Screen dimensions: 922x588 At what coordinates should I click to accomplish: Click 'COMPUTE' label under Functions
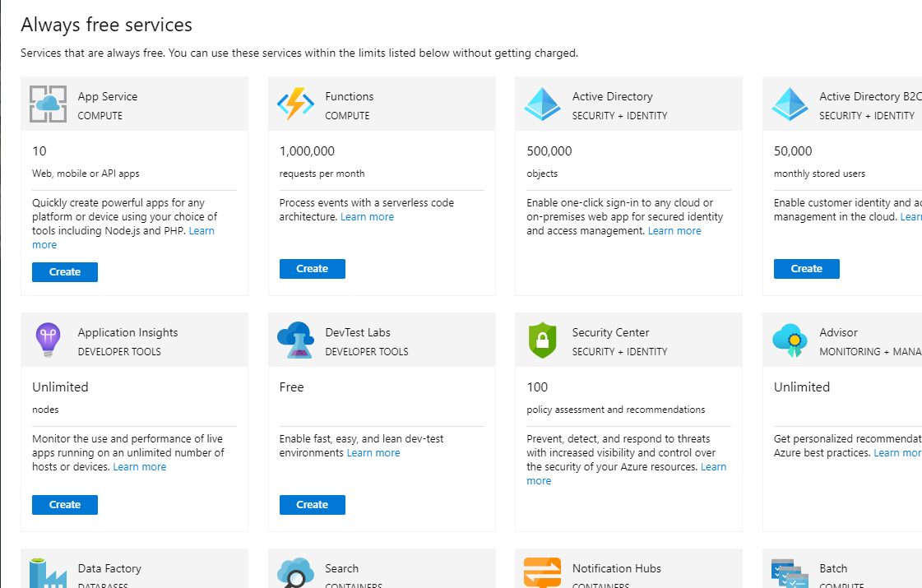(x=347, y=116)
